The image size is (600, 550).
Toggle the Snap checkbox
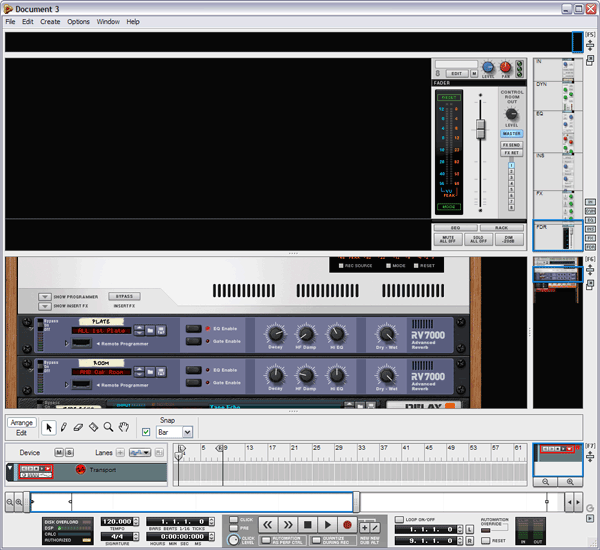(x=146, y=432)
